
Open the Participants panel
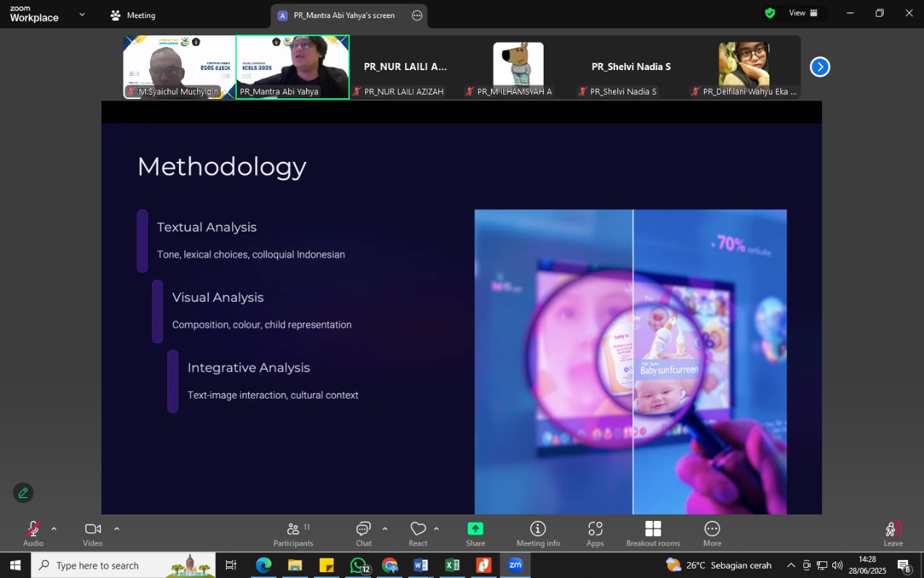tap(293, 534)
